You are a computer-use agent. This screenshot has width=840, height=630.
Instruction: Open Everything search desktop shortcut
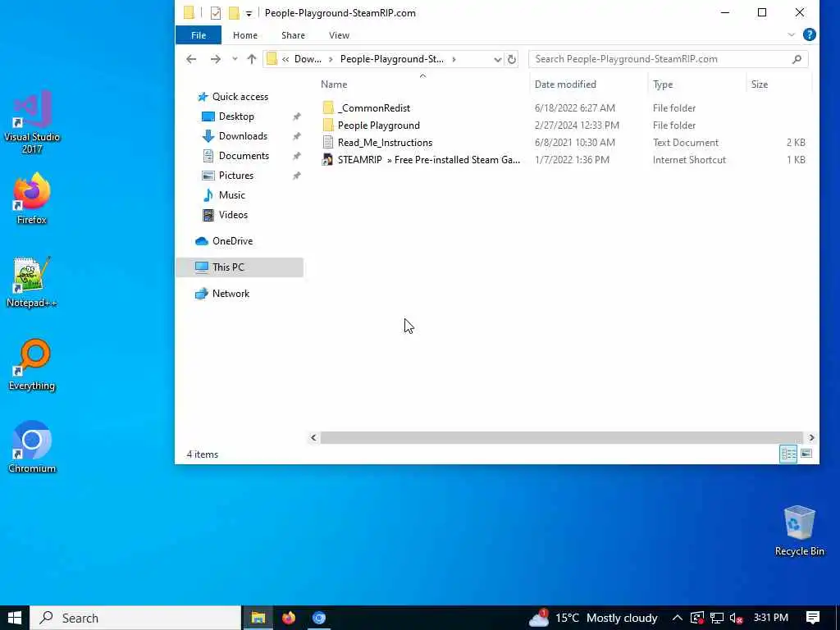[32, 364]
